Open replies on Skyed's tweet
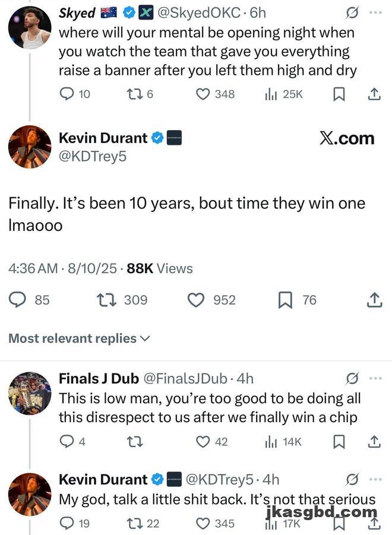 click(67, 94)
